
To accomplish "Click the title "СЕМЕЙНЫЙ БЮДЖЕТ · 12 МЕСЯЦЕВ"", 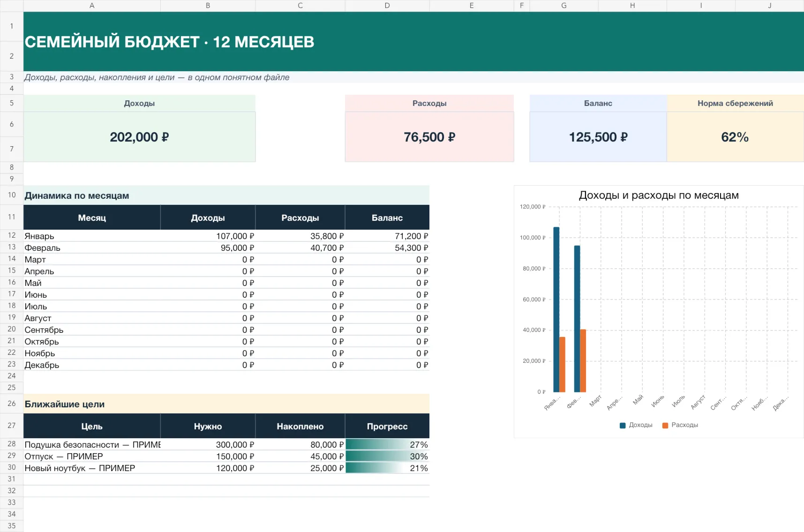I will pyautogui.click(x=169, y=42).
